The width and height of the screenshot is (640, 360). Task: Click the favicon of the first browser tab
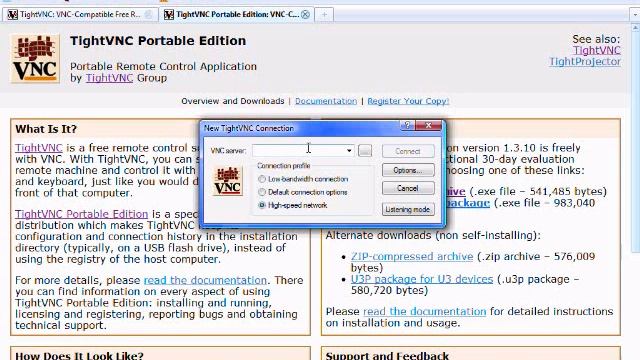coord(13,15)
